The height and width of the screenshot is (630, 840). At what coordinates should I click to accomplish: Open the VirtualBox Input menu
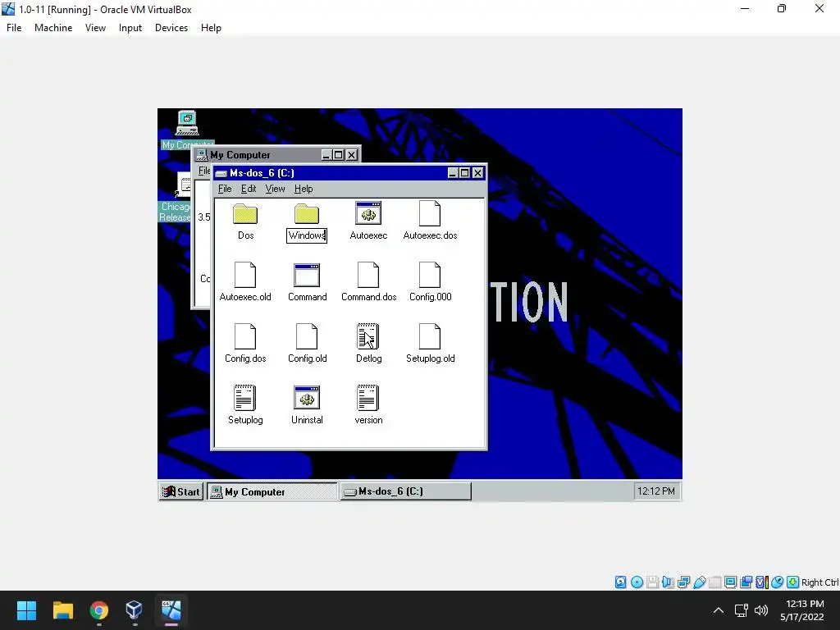[130, 28]
